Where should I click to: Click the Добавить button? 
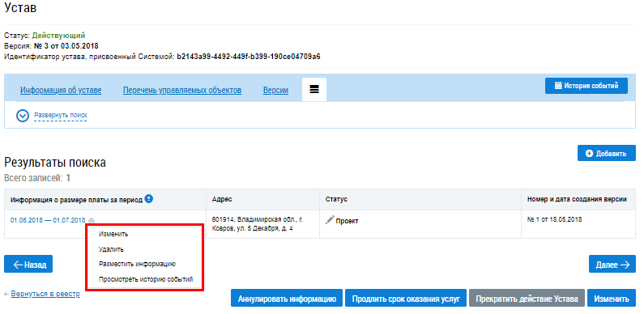point(606,153)
